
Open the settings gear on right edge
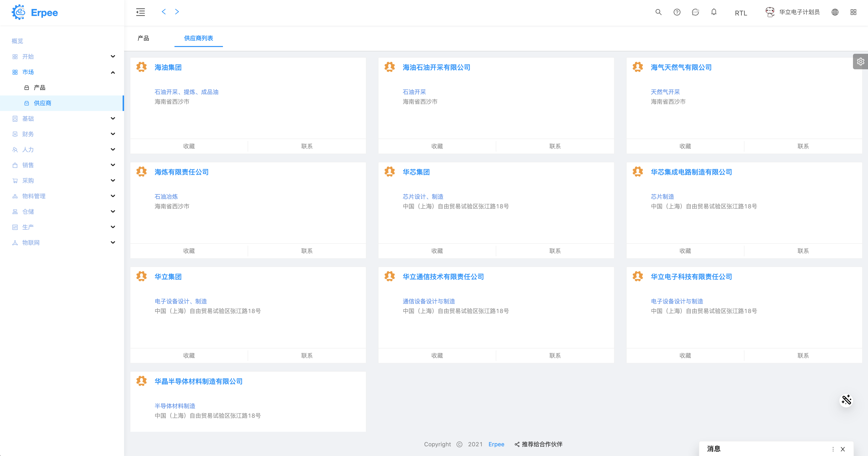(x=860, y=61)
